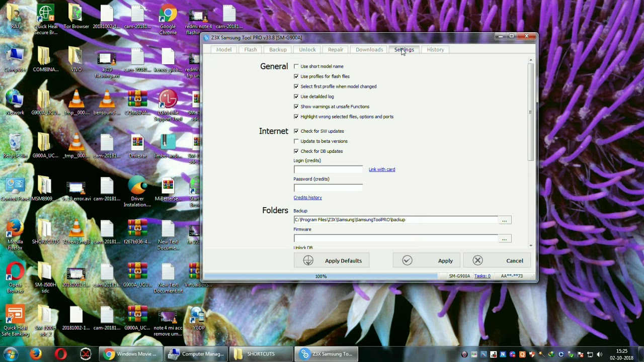Open the Link with card link
The height and width of the screenshot is (362, 644).
pos(382,169)
